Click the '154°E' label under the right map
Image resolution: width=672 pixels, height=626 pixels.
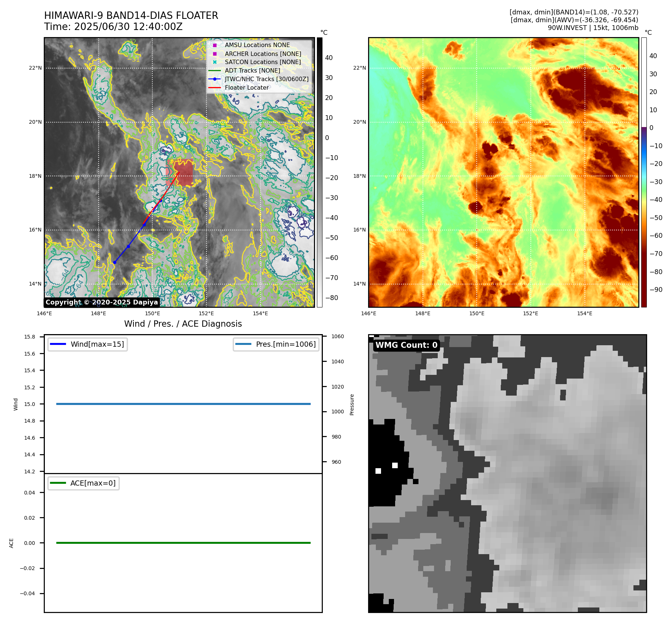click(585, 313)
